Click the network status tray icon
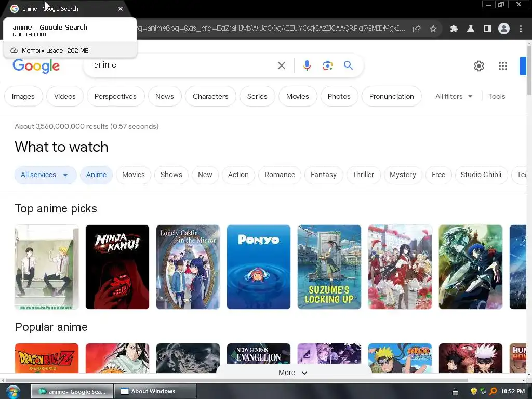The image size is (532, 399). pyautogui.click(x=483, y=391)
